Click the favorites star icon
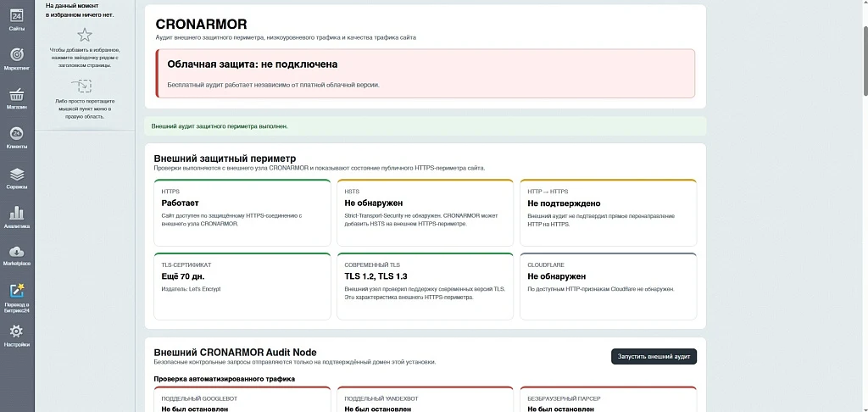This screenshot has height=412, width=868. tap(85, 36)
